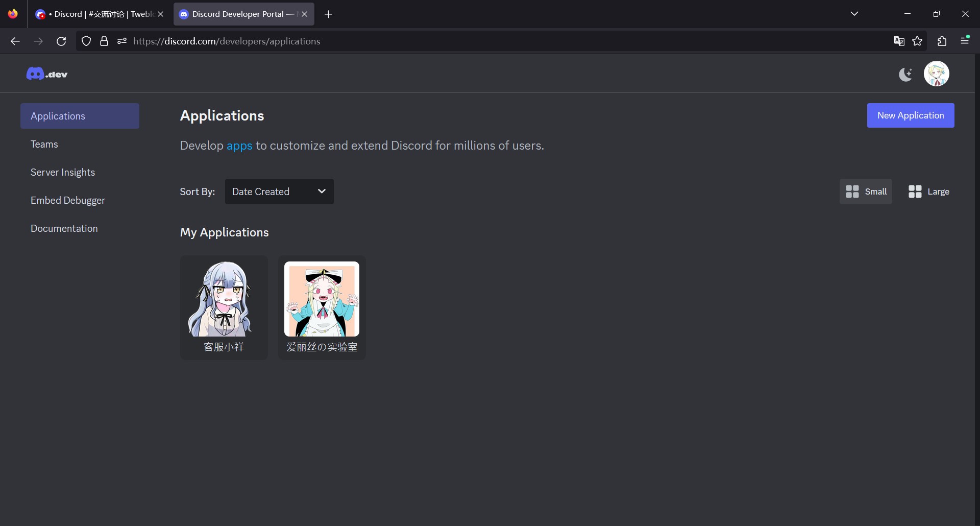
Task: Bookmark this page with the star icon
Action: [x=917, y=41]
